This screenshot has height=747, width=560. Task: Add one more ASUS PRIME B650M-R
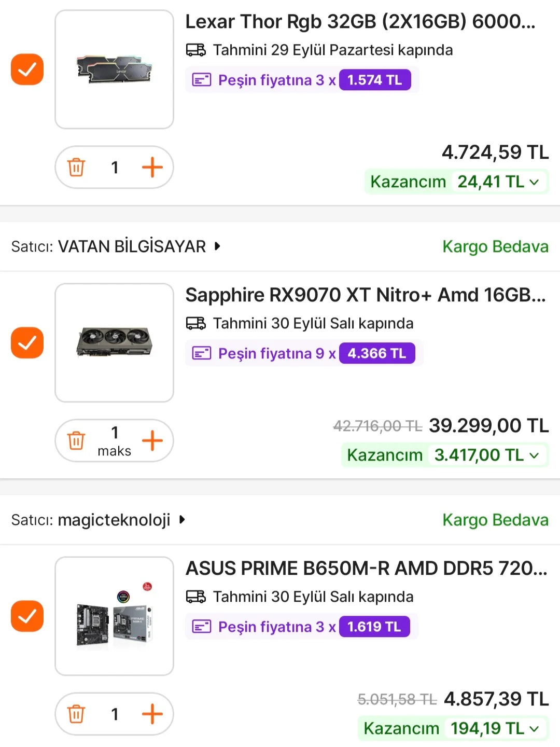(x=152, y=714)
